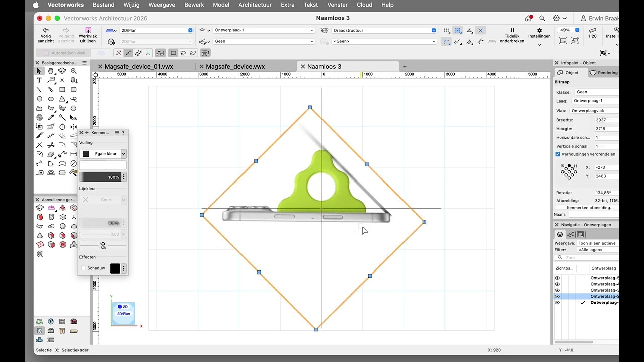
Task: Open the Rendering tab in Infopalet
Action: point(604,73)
